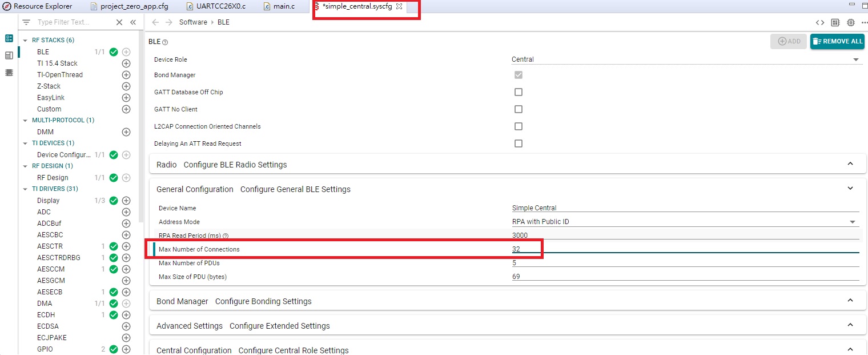Show generated files with code brackets icon
Screen dimensions: 868x355
click(819, 22)
